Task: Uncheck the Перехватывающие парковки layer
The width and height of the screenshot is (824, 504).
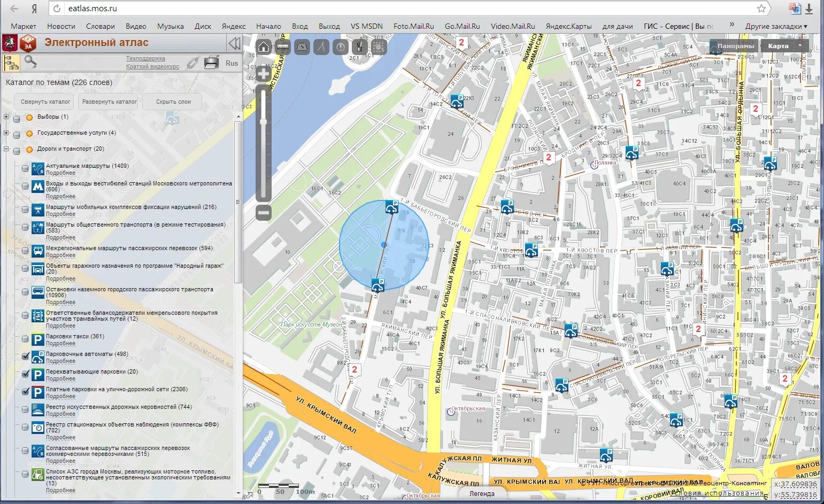Action: coord(25,374)
